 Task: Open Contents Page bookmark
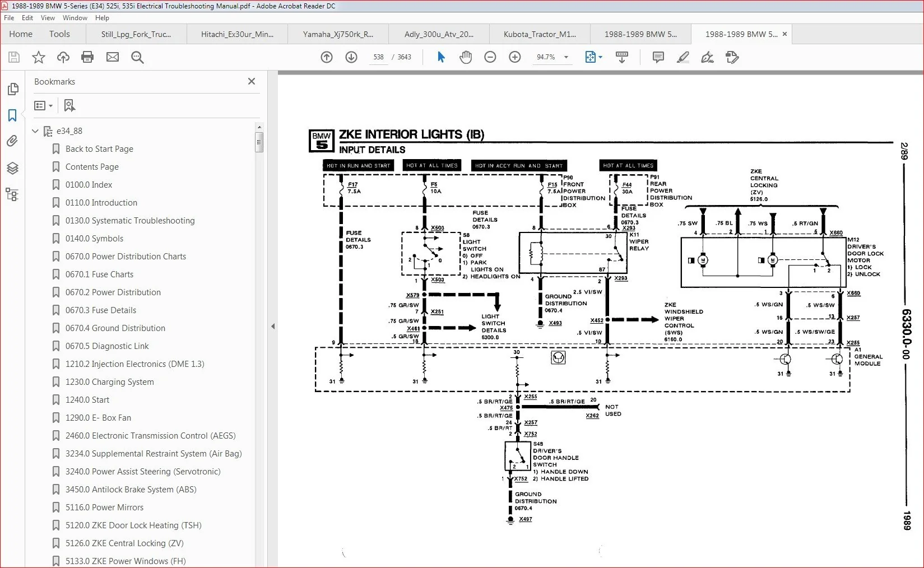coord(92,167)
